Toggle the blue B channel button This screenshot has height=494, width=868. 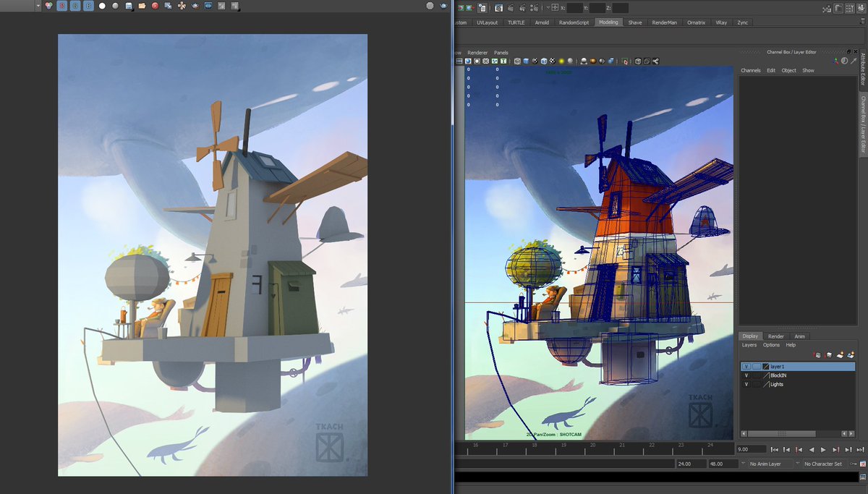[x=89, y=6]
